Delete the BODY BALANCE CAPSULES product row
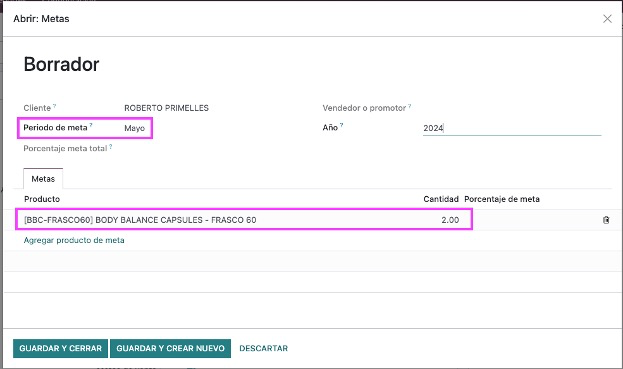The width and height of the screenshot is (623, 369). tap(606, 220)
